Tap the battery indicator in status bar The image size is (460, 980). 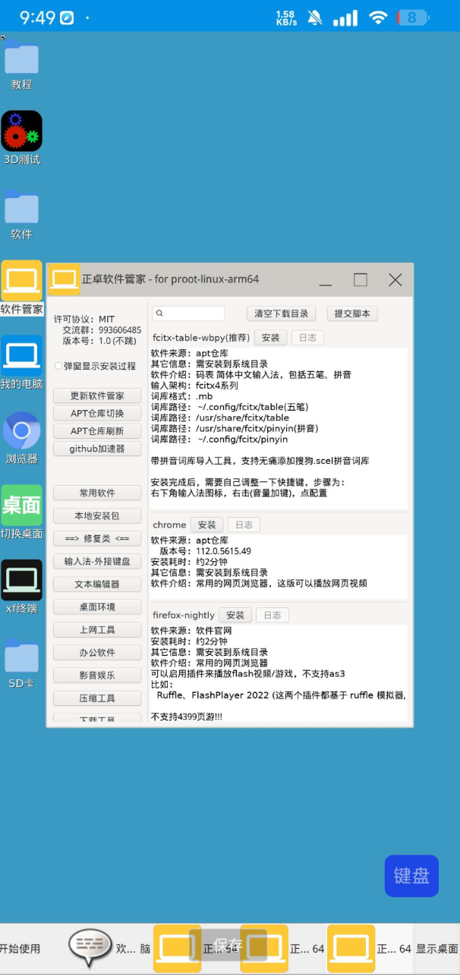(412, 17)
